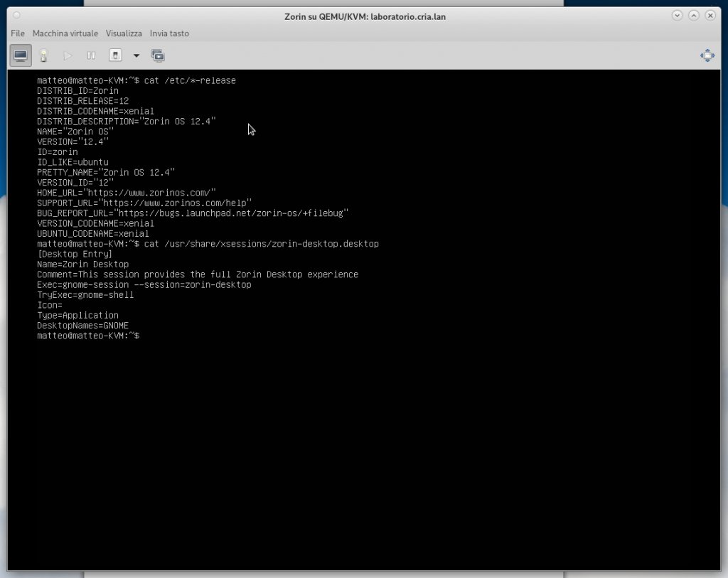Click the Shut down virtual machine button

coord(115,55)
